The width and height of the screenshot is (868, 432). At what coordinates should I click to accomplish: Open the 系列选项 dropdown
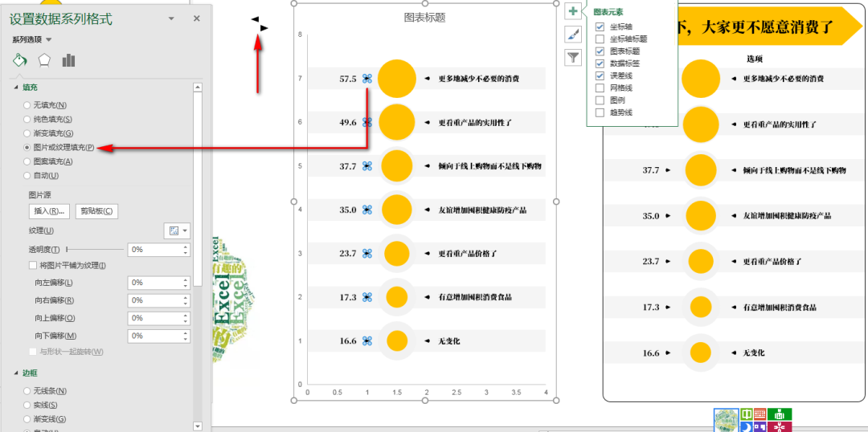tap(32, 39)
